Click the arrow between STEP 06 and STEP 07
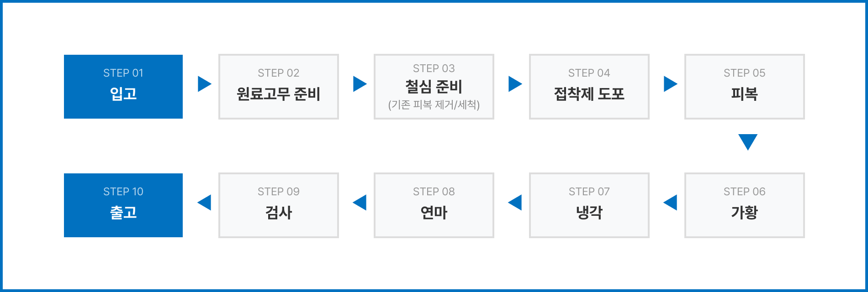This screenshot has height=292, width=868. pos(671,203)
